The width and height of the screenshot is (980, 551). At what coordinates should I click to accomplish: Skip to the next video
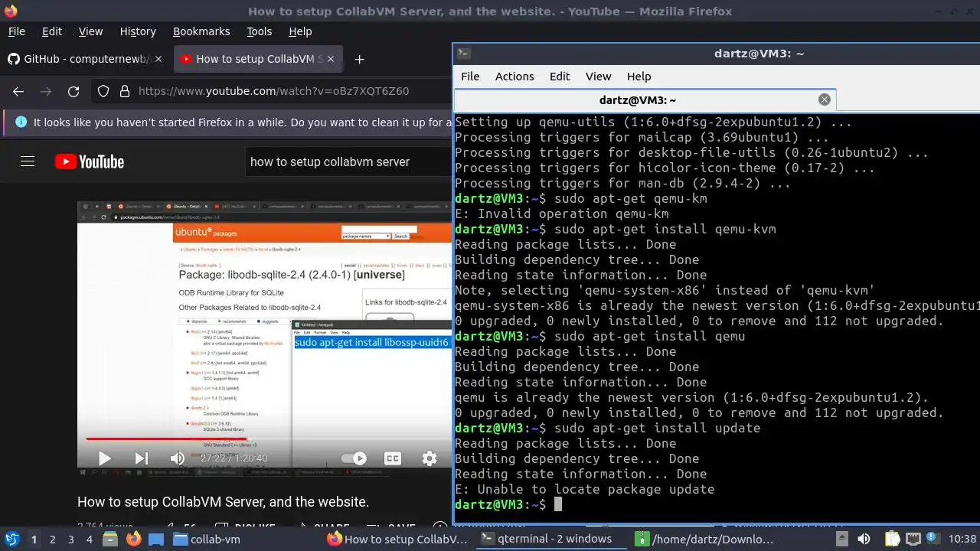coord(142,458)
